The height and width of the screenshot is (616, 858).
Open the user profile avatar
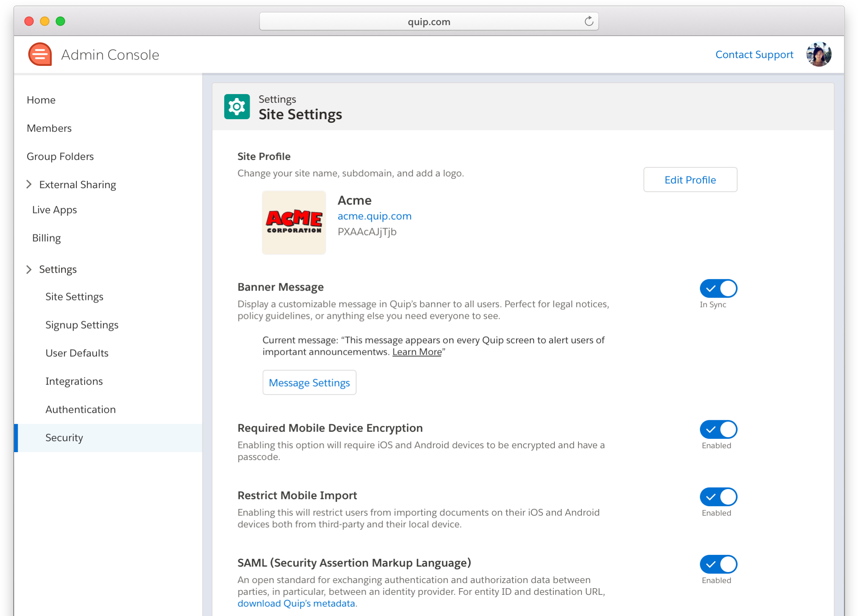pos(818,55)
